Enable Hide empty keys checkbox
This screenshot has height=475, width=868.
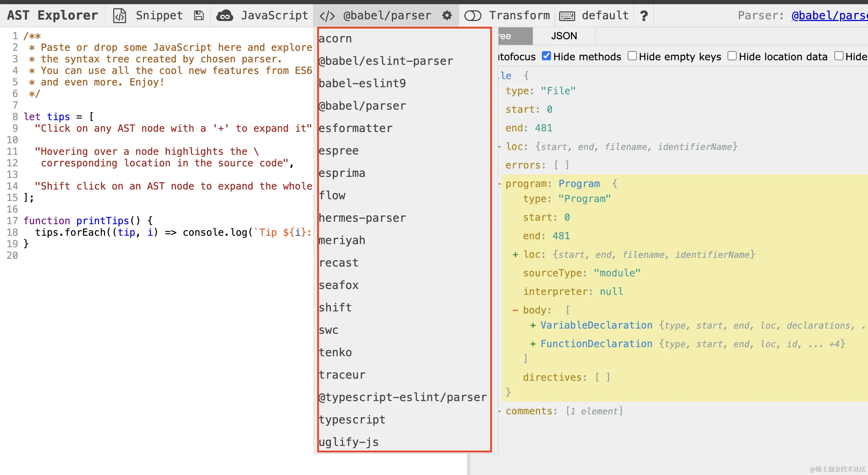(x=632, y=56)
